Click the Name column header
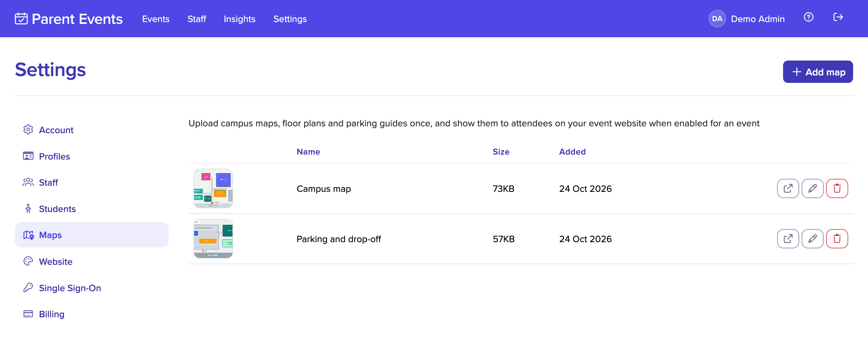Image resolution: width=868 pixels, height=339 pixels. (x=308, y=151)
